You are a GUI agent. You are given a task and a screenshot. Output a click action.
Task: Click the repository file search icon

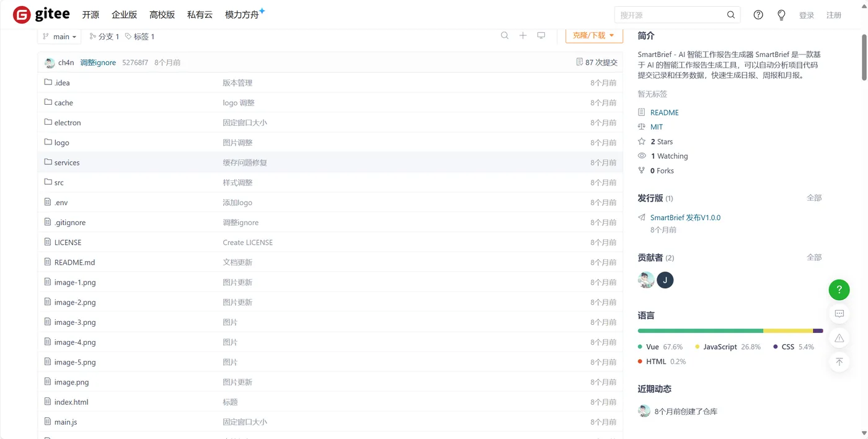pyautogui.click(x=505, y=36)
